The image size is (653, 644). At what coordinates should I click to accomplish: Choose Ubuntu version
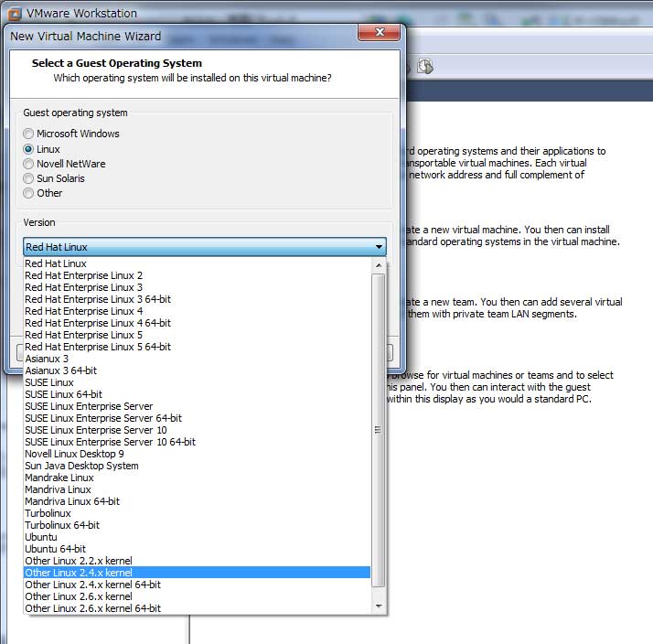click(x=197, y=537)
